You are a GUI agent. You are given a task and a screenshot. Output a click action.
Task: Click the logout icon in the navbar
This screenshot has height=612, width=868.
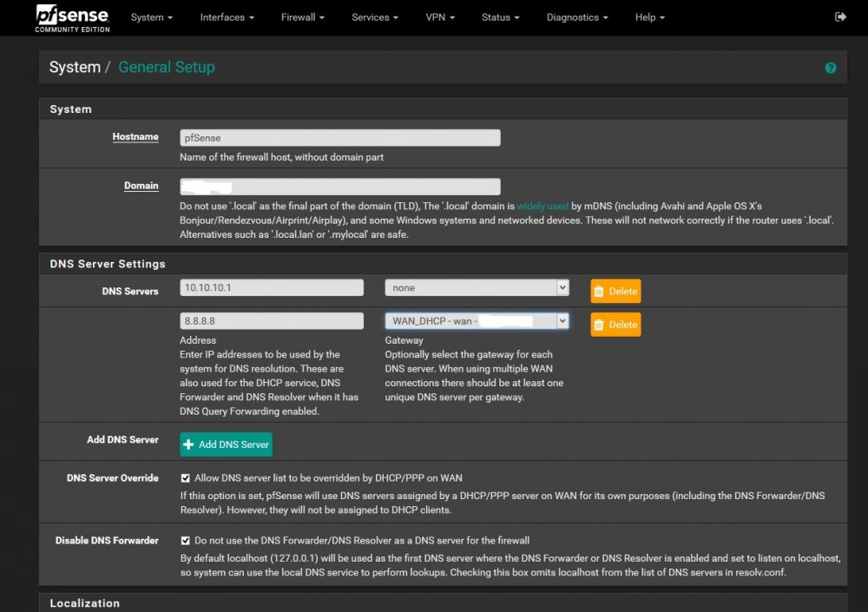(x=840, y=17)
